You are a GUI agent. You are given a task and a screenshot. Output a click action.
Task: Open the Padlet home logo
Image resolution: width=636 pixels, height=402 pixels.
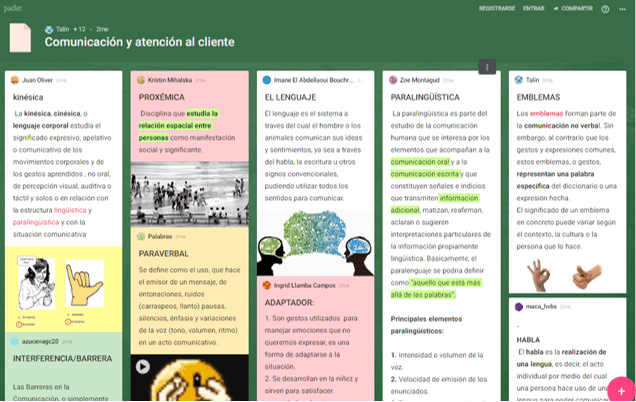(13, 8)
